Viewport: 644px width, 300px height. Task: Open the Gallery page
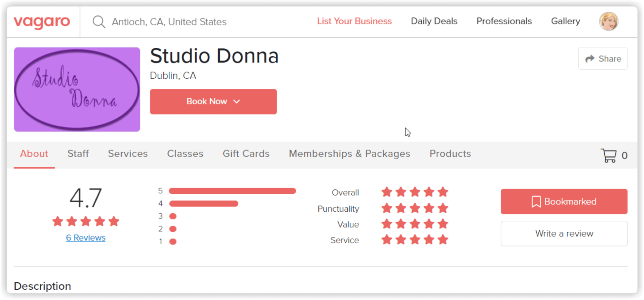tap(565, 21)
